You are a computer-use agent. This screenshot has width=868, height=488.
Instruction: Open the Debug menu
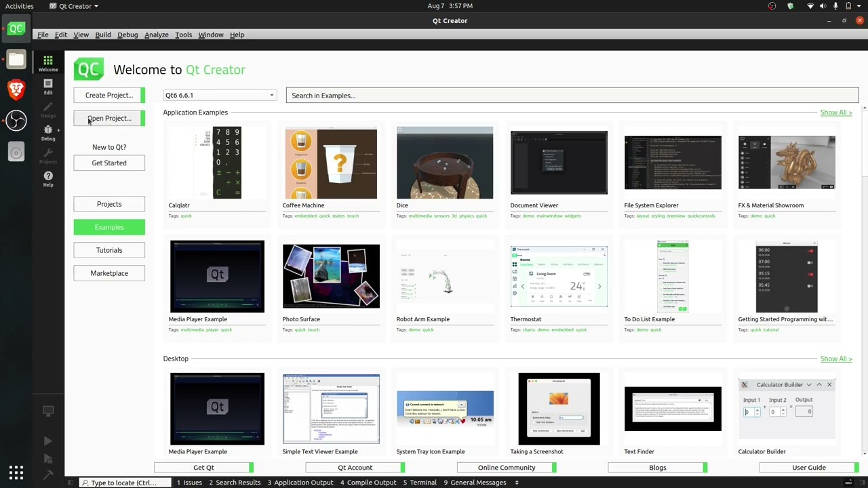[x=127, y=35]
